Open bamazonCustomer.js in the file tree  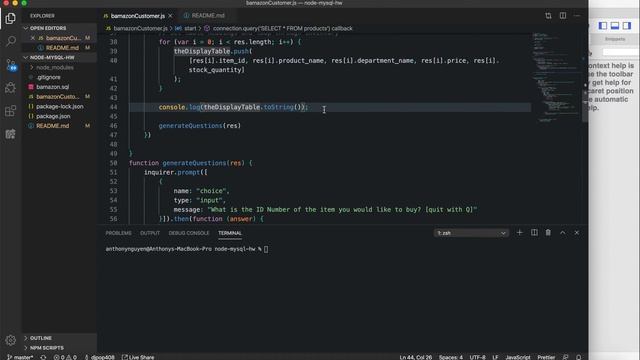pyautogui.click(x=59, y=97)
